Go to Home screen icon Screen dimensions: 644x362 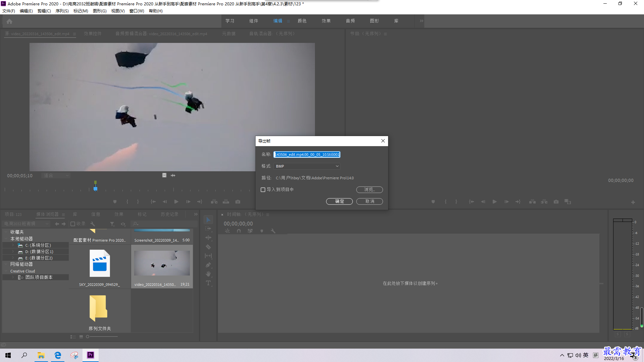pyautogui.click(x=9, y=21)
